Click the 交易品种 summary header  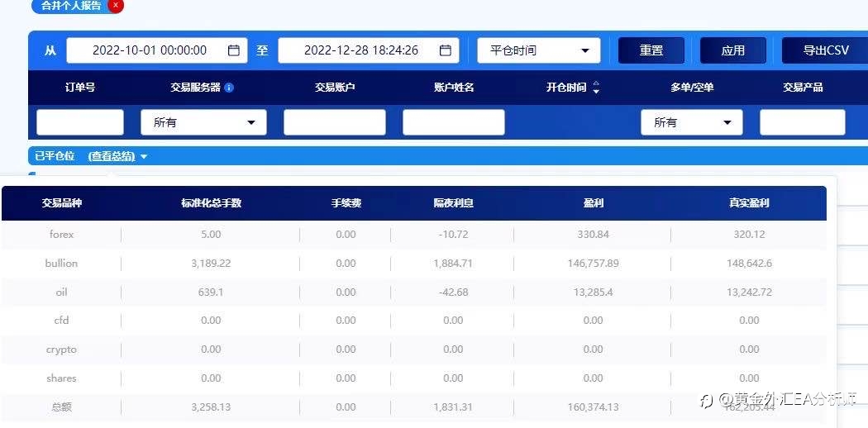[61, 203]
